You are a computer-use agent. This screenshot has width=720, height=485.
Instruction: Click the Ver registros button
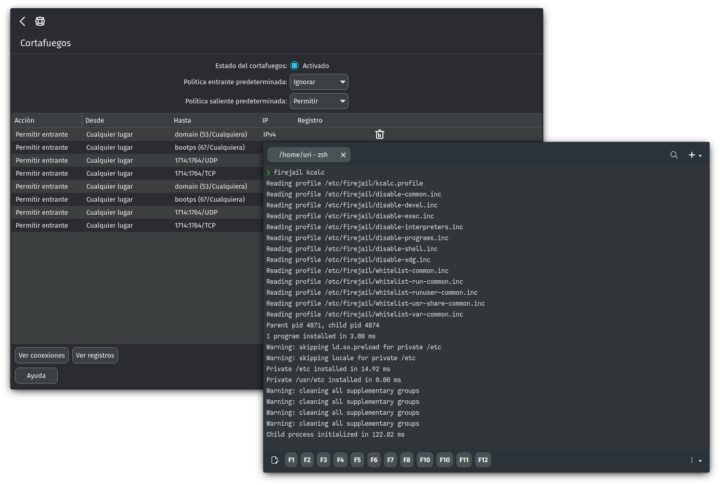(95, 355)
